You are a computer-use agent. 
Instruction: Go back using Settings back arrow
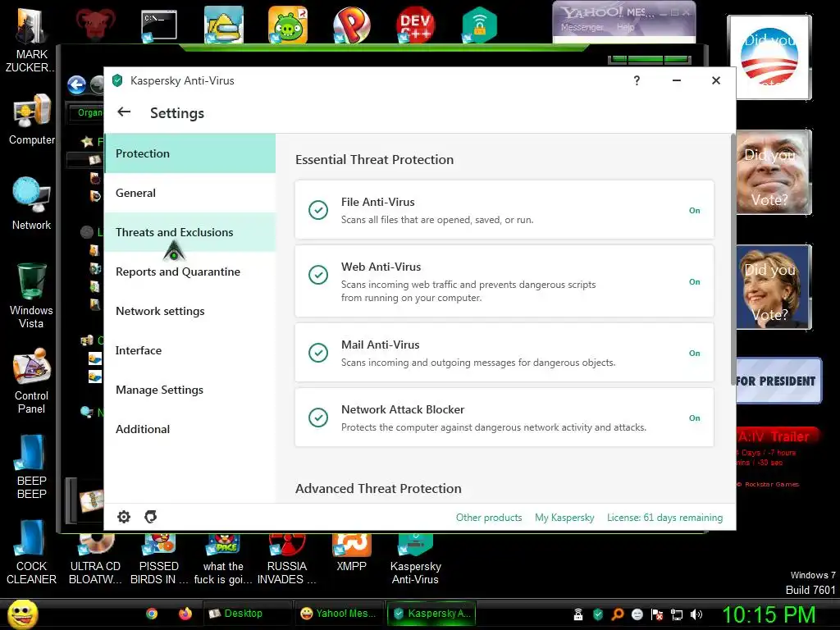click(x=124, y=112)
